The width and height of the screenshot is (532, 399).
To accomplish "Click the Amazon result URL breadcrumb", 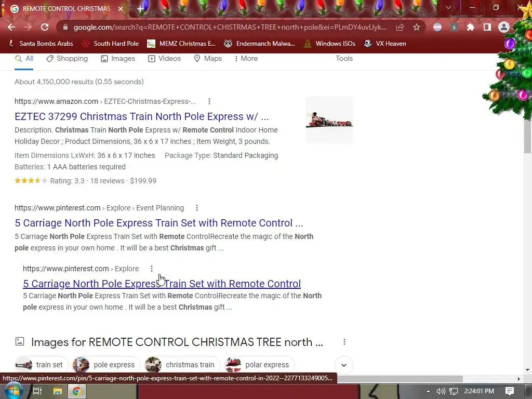I will click(x=105, y=101).
